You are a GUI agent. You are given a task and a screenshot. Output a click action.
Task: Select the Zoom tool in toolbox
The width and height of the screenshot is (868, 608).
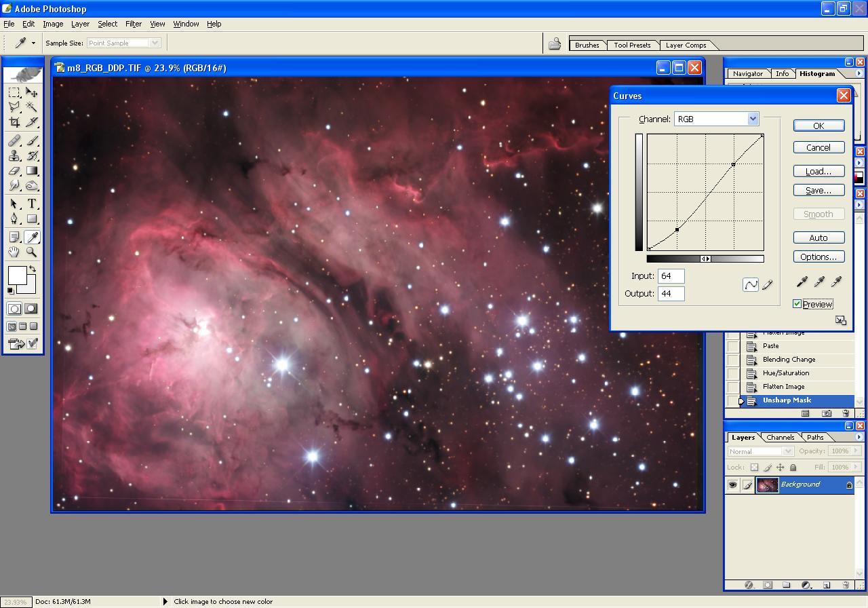pyautogui.click(x=32, y=252)
